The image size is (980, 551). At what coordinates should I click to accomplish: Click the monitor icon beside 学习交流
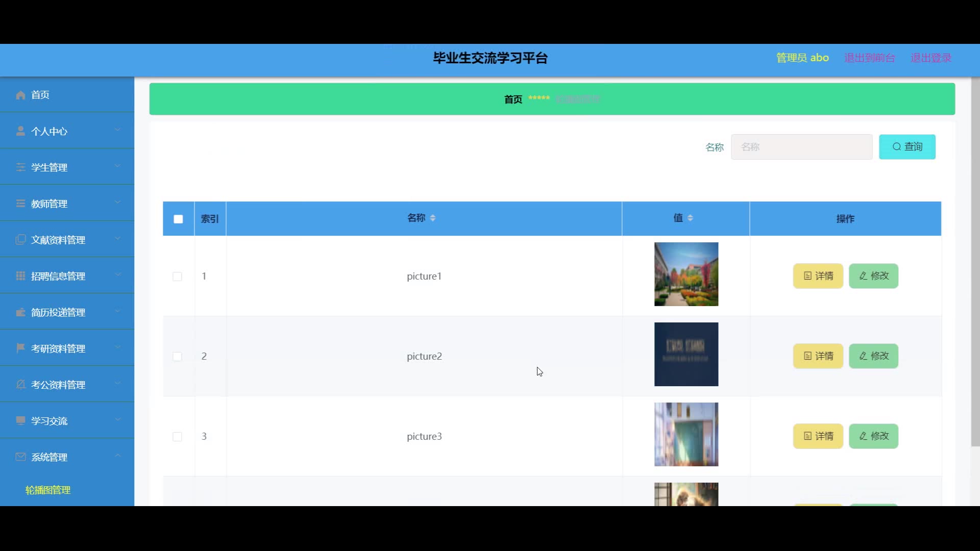20,420
